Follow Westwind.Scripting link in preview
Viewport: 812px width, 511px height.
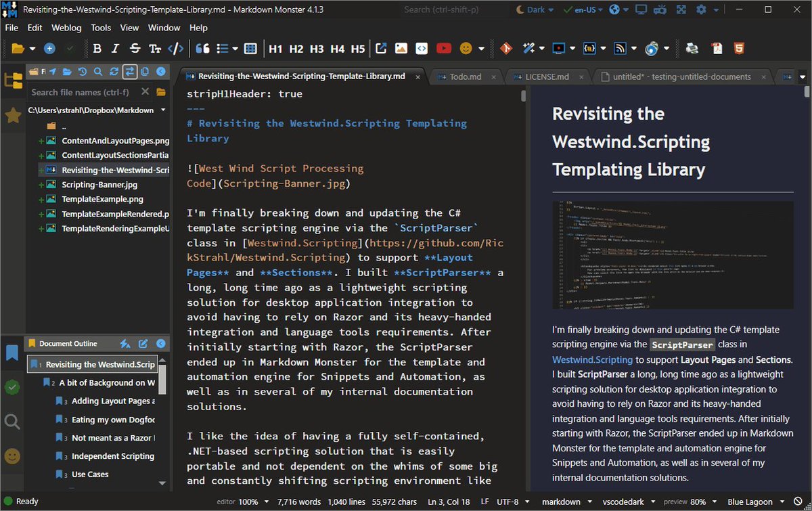point(592,359)
